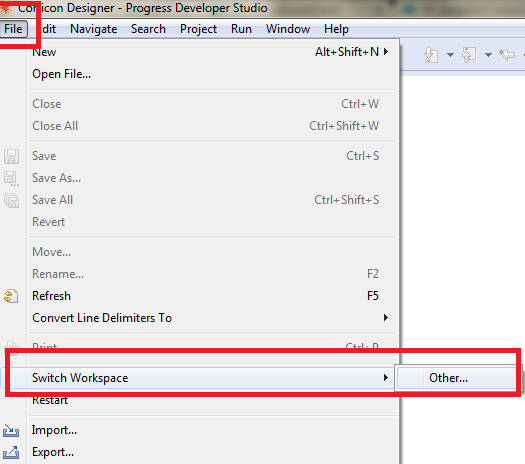The image size is (525, 464).
Task: Open the Next Annotation dropdown arrow
Action: 450,55
